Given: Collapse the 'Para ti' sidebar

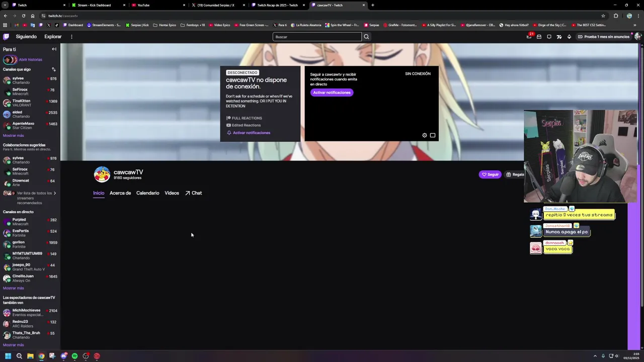Looking at the screenshot, I should [x=54, y=49].
